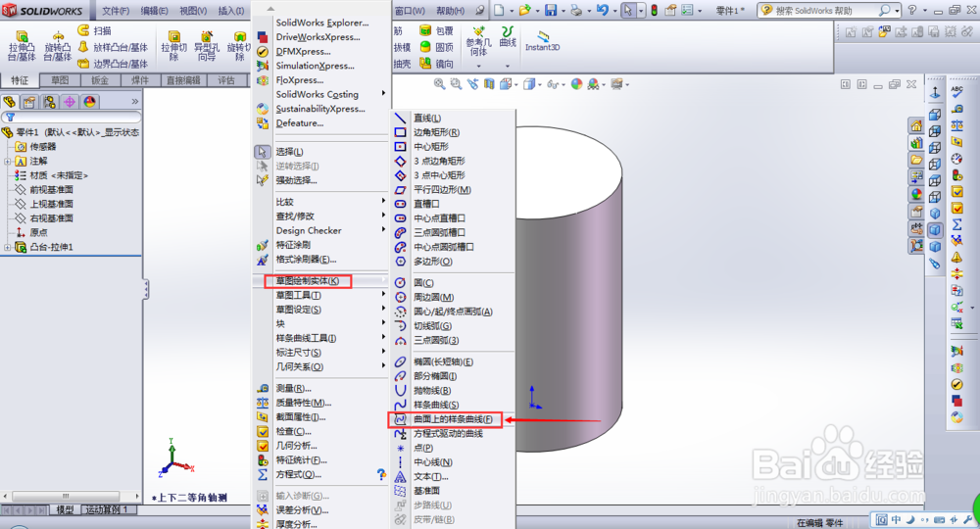The image size is (980, 529).
Task: Choose 圆(C) circle sketch entity
Action: click(x=423, y=283)
